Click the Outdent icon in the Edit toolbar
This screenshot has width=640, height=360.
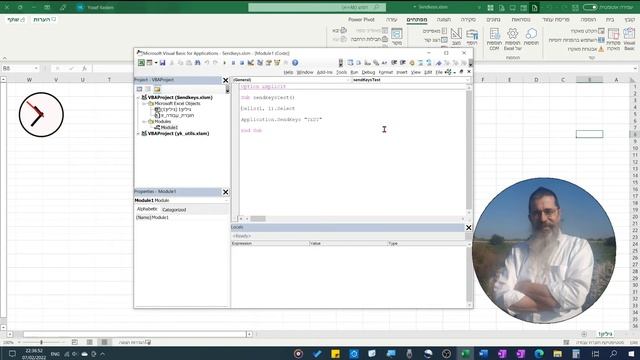(x=403, y=63)
